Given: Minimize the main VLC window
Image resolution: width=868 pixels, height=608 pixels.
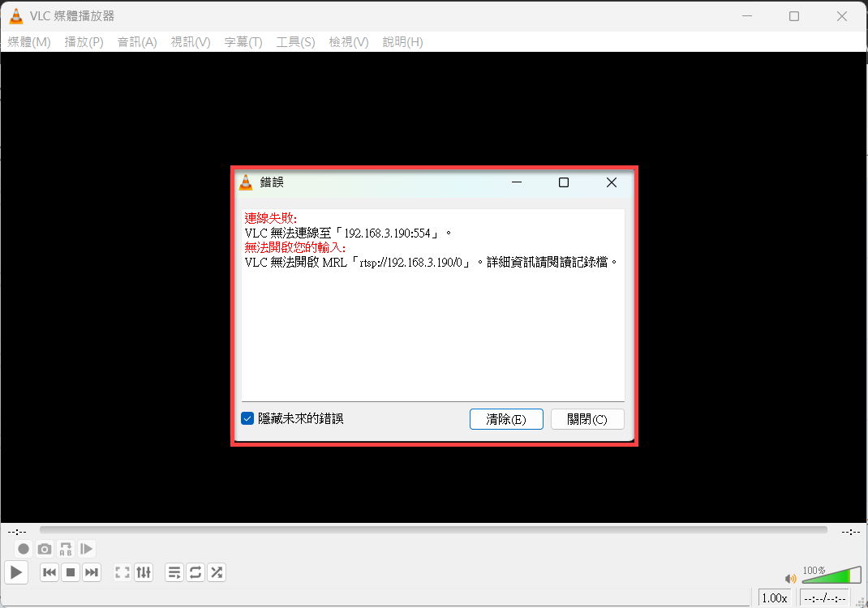Looking at the screenshot, I should click(x=747, y=16).
